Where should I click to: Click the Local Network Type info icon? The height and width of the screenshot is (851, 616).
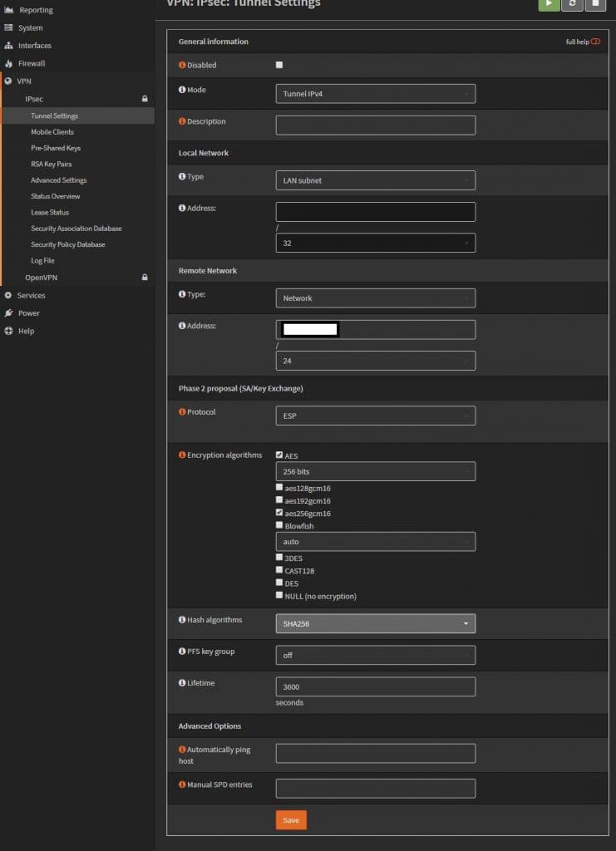(182, 176)
